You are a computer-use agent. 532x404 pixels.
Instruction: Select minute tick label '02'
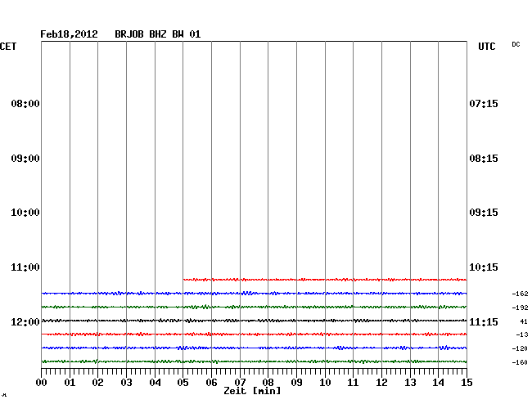(x=97, y=383)
